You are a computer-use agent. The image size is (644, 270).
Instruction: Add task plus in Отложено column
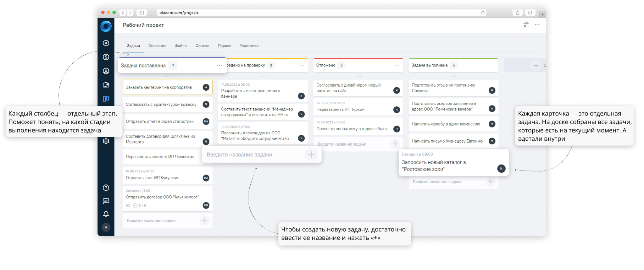[395, 144]
